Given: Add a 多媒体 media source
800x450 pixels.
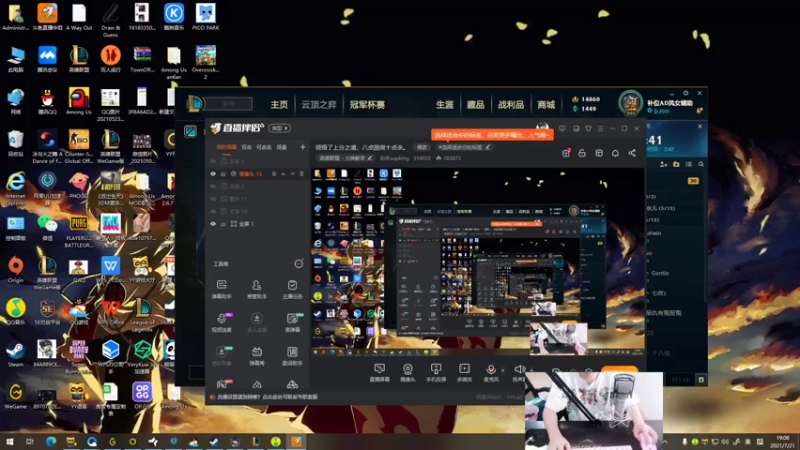Looking at the screenshot, I should tap(464, 372).
